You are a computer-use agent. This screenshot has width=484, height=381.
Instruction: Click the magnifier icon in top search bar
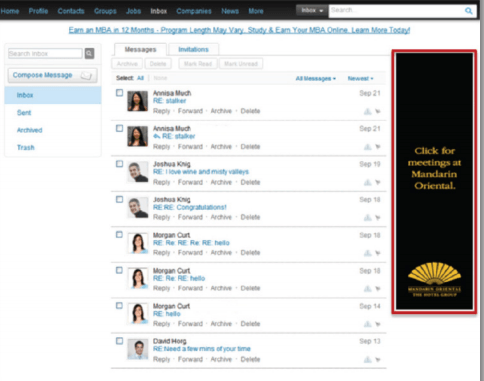click(x=468, y=11)
